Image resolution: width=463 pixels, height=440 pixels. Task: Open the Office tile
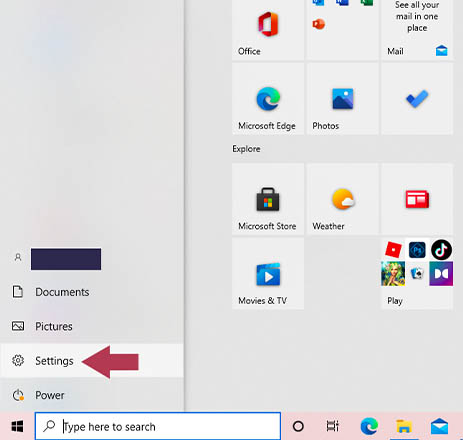coord(268,30)
